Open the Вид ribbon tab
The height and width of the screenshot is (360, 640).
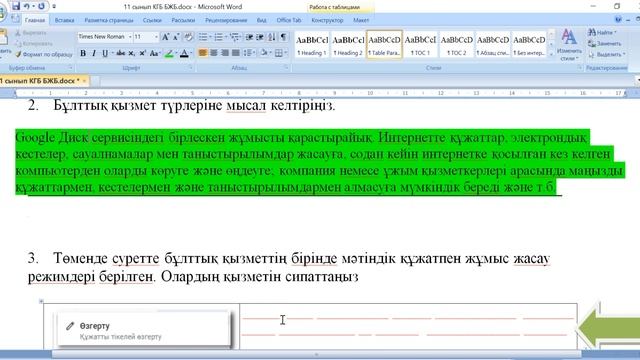pos(262,20)
